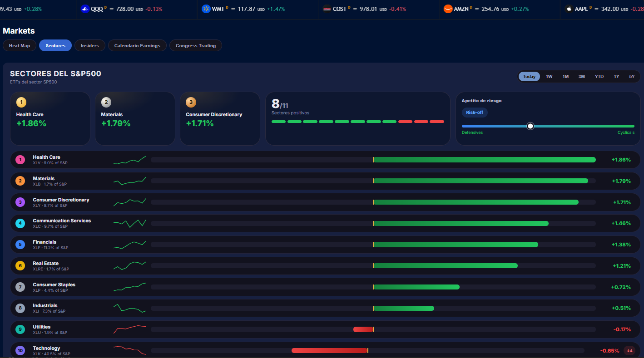This screenshot has width=644, height=358.
Task: Click the Real Estate +1.21% value
Action: (621, 266)
